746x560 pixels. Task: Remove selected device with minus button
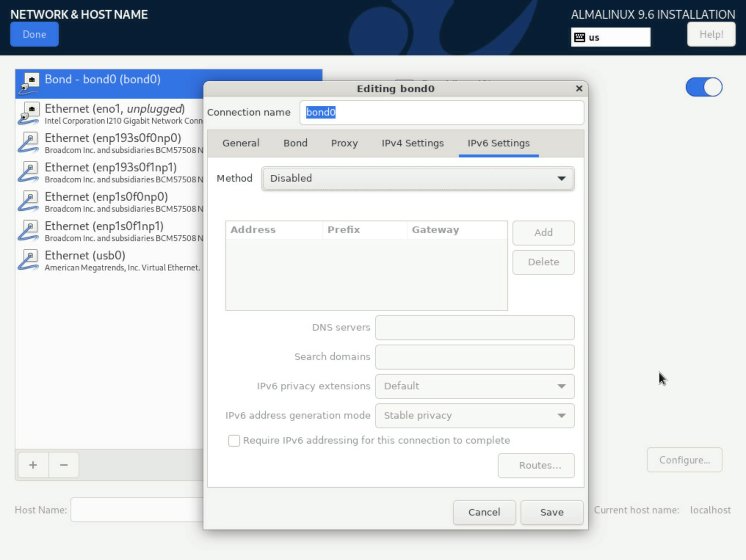(64, 465)
